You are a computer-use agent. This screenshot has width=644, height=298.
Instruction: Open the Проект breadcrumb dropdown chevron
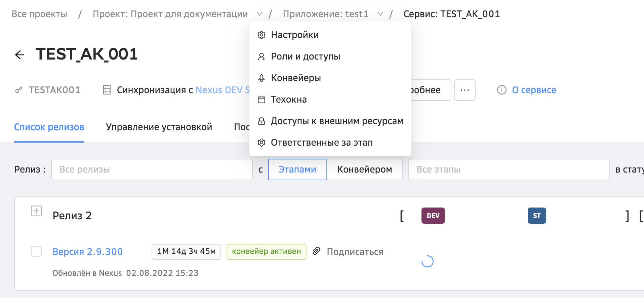tap(259, 14)
